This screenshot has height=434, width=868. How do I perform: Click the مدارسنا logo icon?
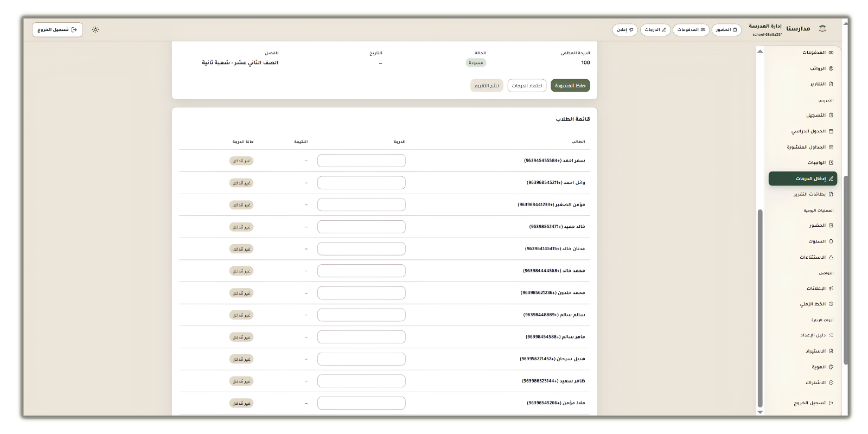tap(822, 29)
